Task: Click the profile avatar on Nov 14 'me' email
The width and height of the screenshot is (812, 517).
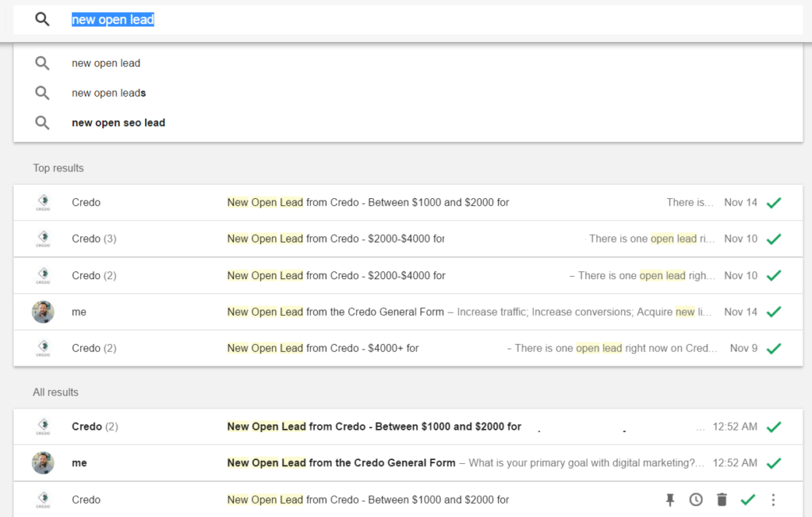Action: 43,312
